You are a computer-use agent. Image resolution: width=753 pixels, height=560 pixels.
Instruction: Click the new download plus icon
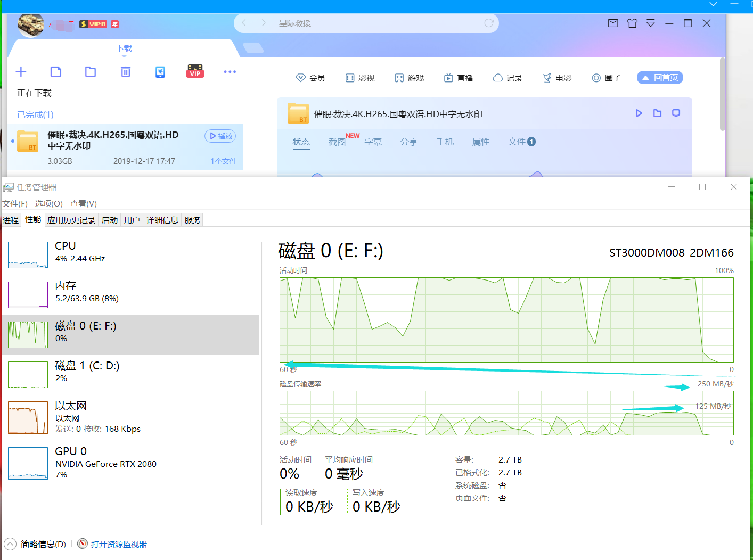[x=21, y=71]
